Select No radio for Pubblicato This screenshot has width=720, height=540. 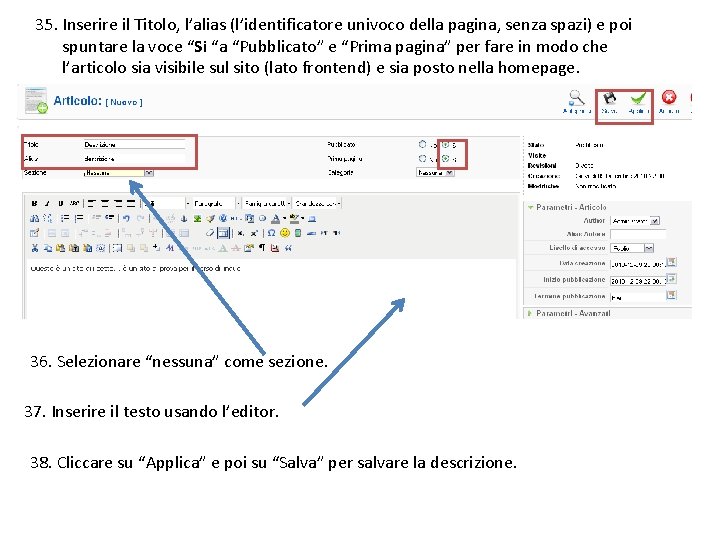[x=422, y=144]
